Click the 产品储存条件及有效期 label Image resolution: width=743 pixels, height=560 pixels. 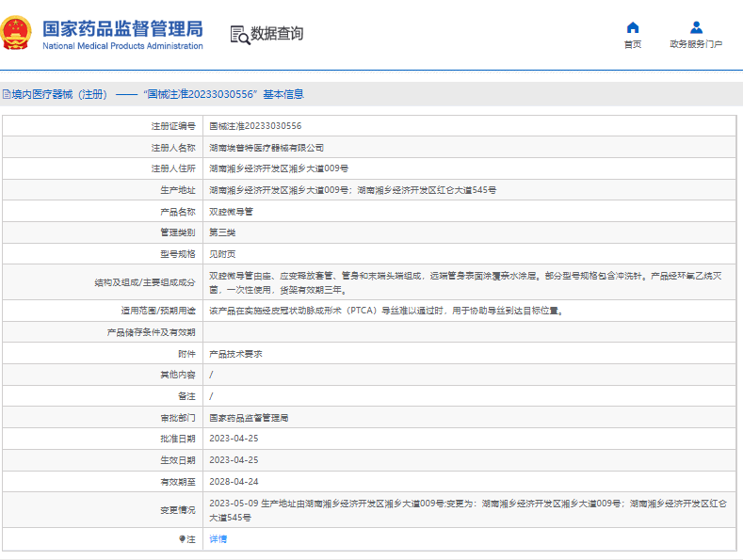(152, 332)
